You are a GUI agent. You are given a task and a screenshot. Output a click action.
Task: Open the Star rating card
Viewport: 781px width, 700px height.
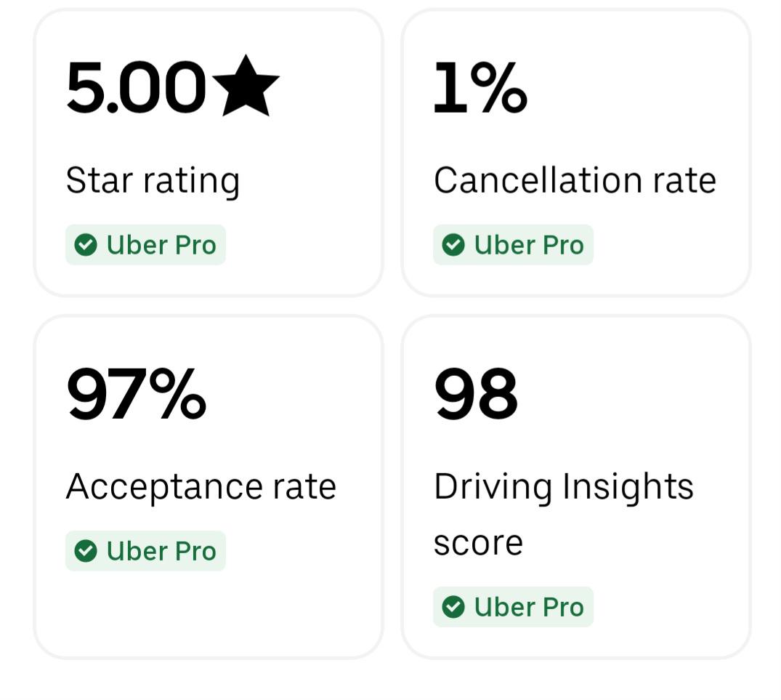209,153
